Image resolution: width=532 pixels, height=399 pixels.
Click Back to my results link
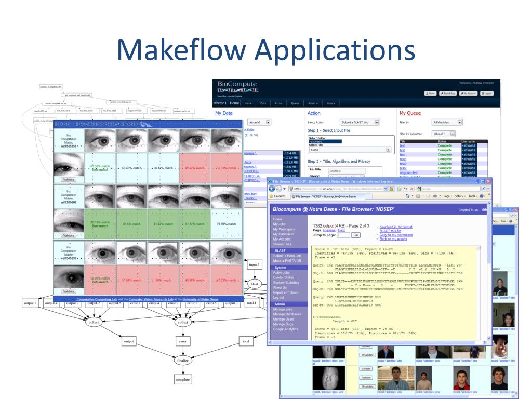(393, 239)
